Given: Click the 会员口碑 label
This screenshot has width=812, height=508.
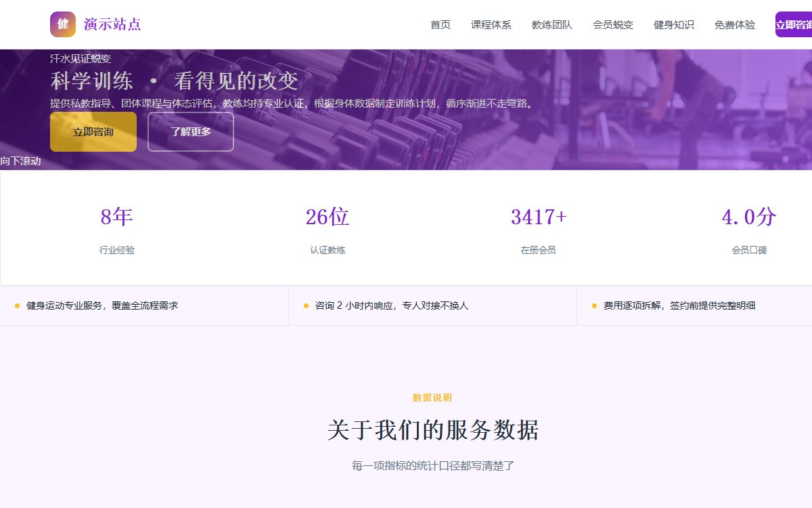Looking at the screenshot, I should tap(749, 250).
